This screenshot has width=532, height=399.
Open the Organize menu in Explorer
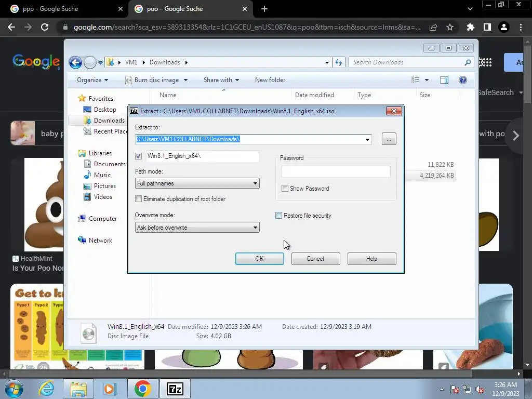click(x=92, y=80)
